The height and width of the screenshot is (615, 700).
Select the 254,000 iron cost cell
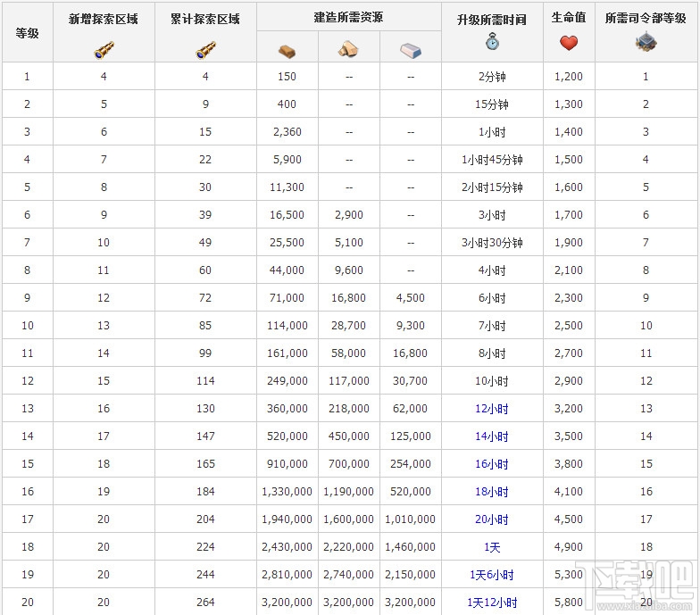point(411,464)
